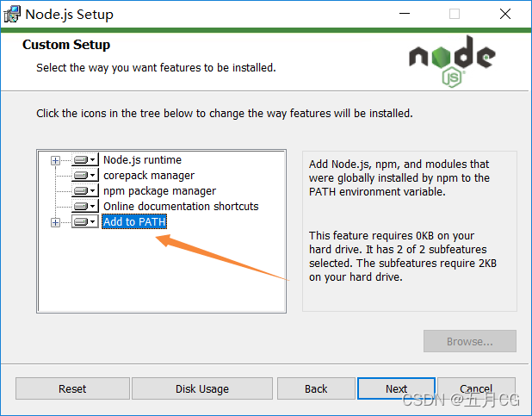The image size is (532, 416).
Task: Click 'PATH environment variable.' description text
Action: [x=377, y=191]
